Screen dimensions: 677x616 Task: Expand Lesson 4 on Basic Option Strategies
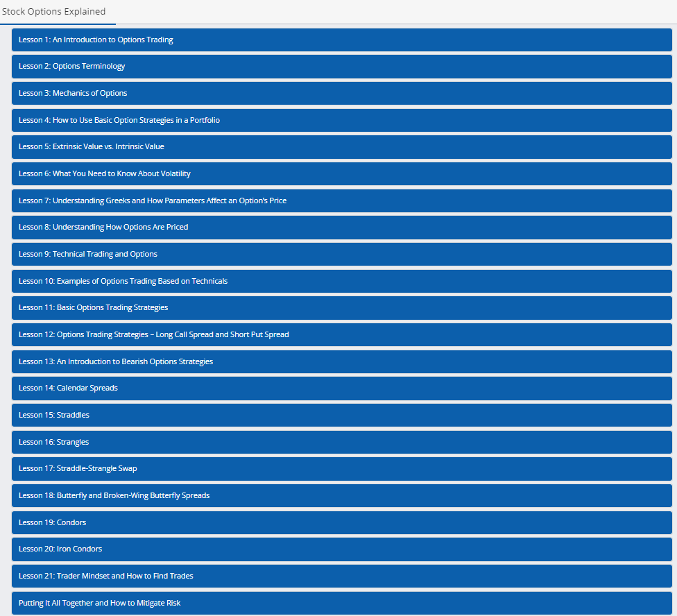click(x=341, y=120)
